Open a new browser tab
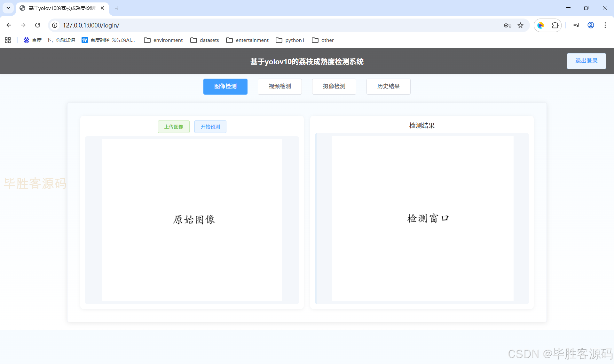This screenshot has height=364, width=614. (117, 8)
